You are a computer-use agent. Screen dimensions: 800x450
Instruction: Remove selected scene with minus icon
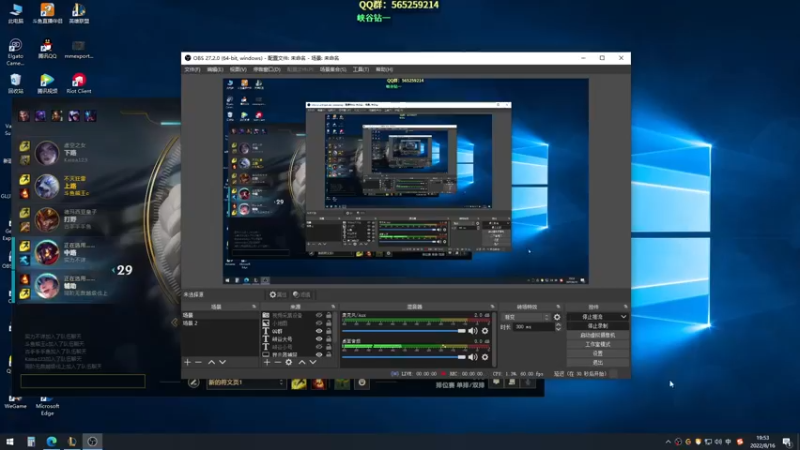click(198, 362)
